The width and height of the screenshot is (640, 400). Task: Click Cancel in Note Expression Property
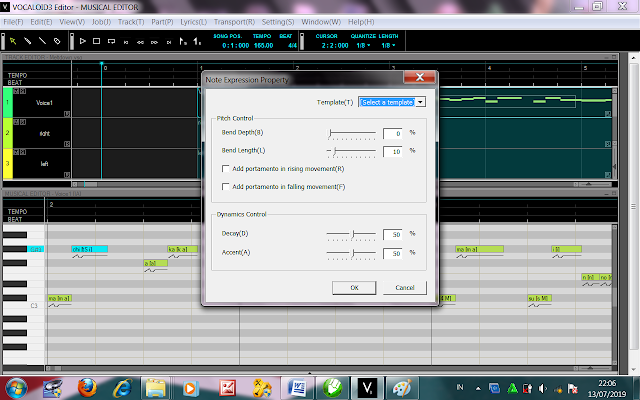click(x=405, y=288)
